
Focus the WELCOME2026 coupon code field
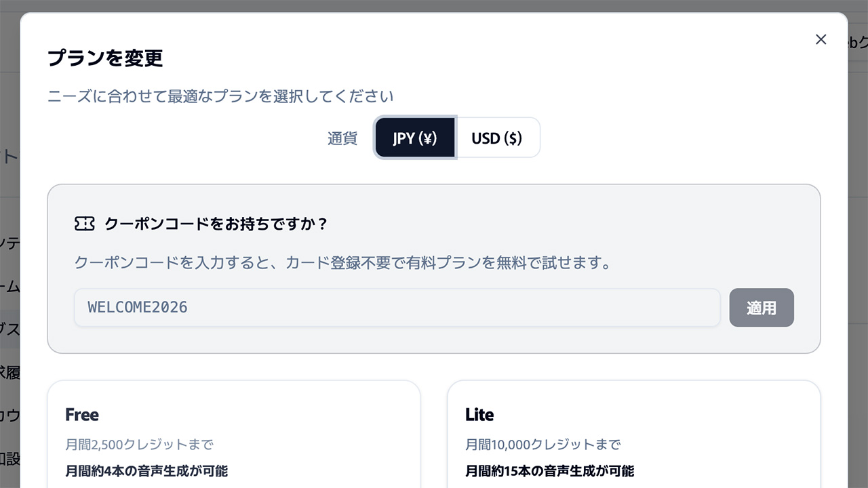click(397, 308)
